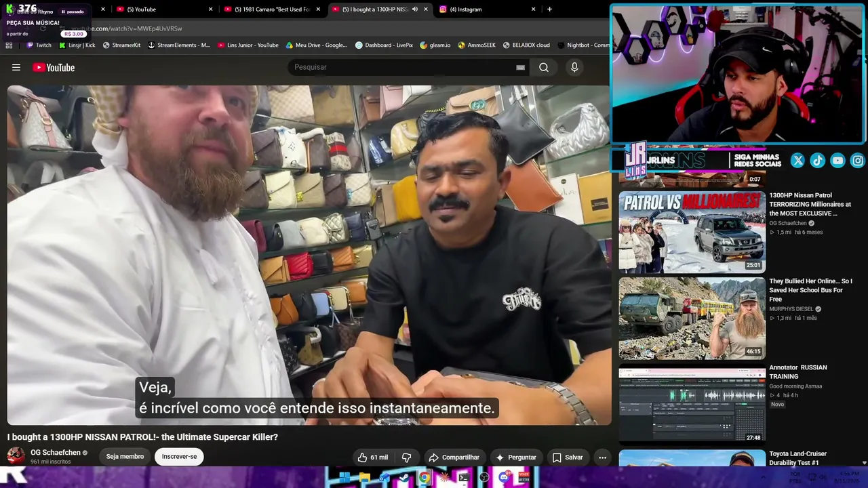Dislike the video with thumbs down
Screen dimensions: 868x488
point(406,457)
